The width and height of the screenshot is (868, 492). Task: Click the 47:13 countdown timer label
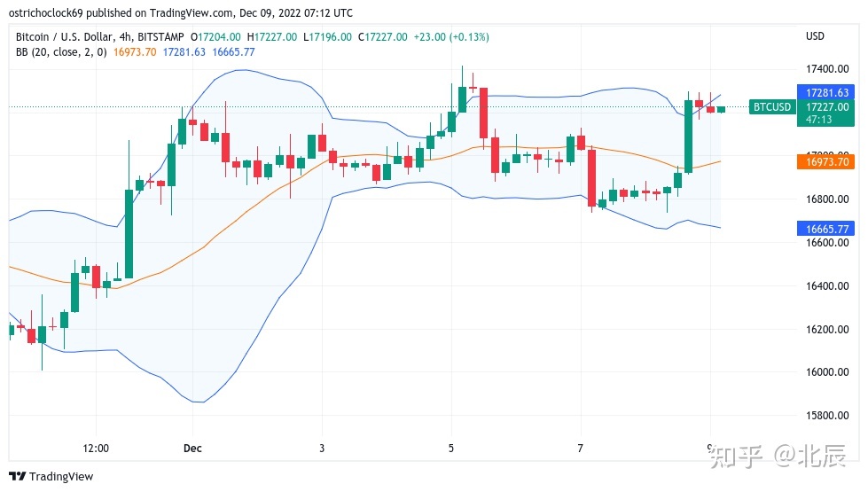pos(818,120)
